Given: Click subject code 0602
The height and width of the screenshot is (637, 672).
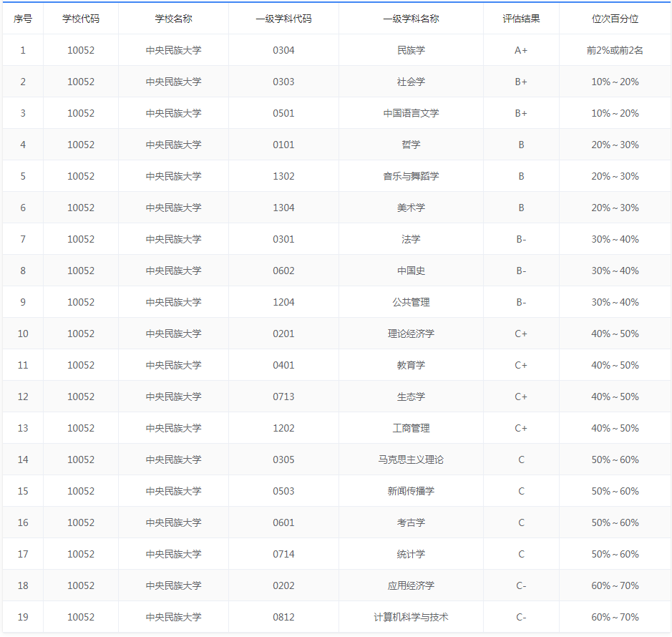Looking at the screenshot, I should [x=283, y=271].
